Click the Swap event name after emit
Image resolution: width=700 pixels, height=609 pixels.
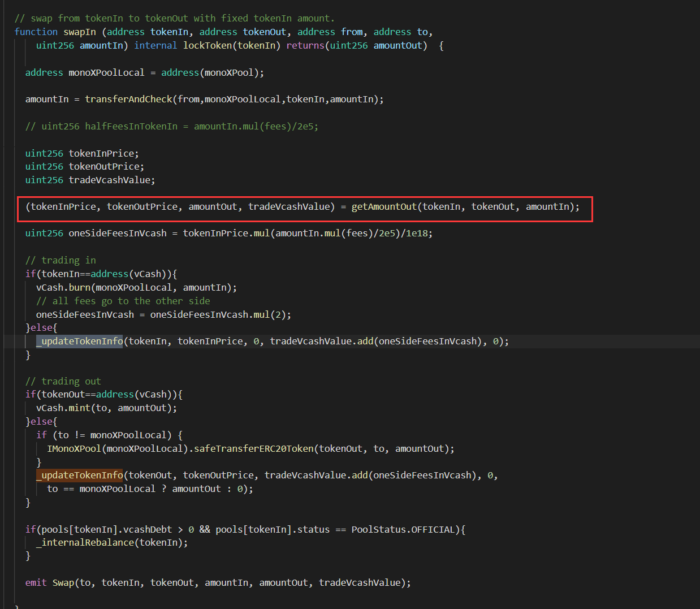tap(63, 582)
